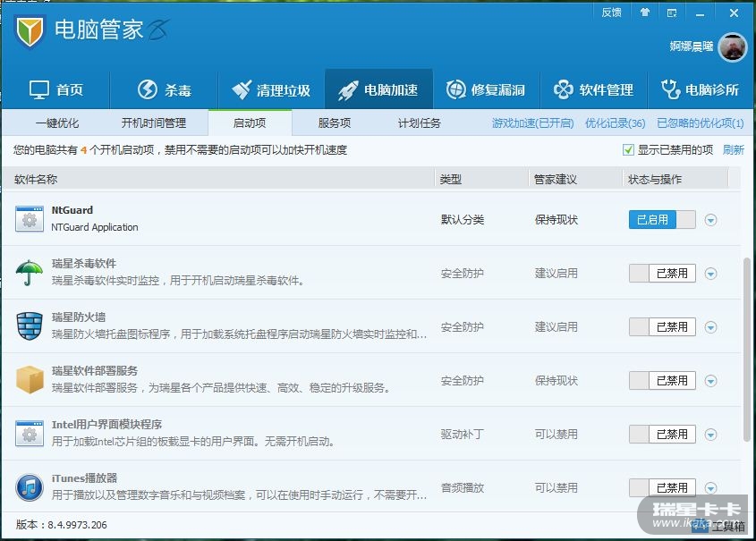This screenshot has height=541, width=756.
Task: Minimize the 电脑管家 window
Action: tap(700, 13)
